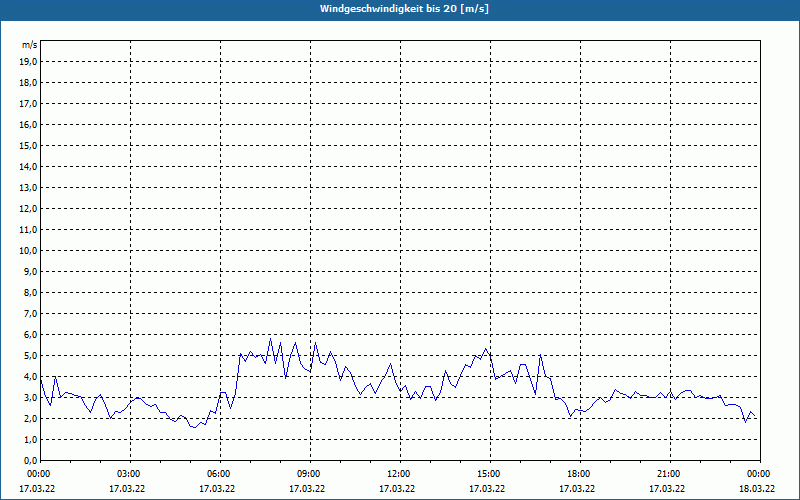Click the 19,0 y-axis label
This screenshot has width=800, height=500.
point(29,62)
